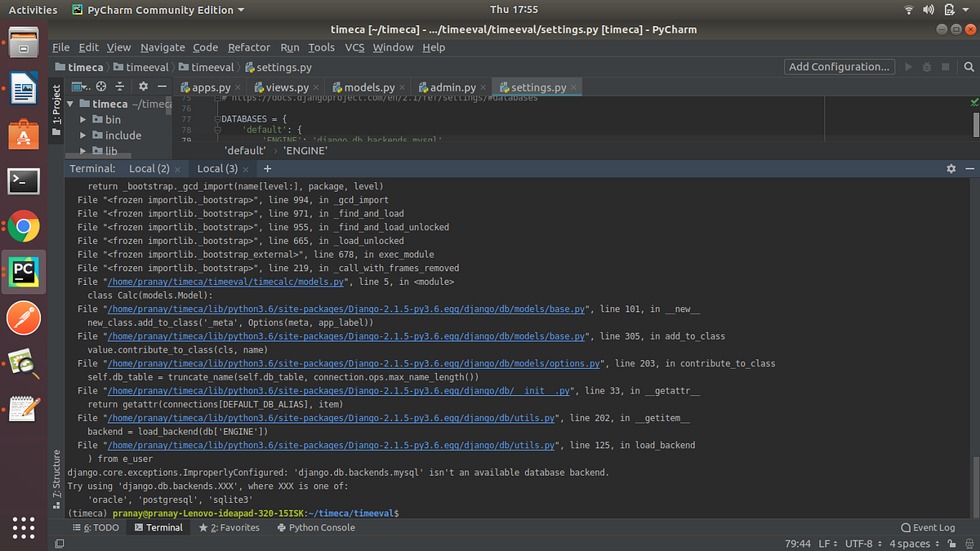Select opened file with the crosshair icon
The image size is (980, 551).
pyautogui.click(x=100, y=86)
